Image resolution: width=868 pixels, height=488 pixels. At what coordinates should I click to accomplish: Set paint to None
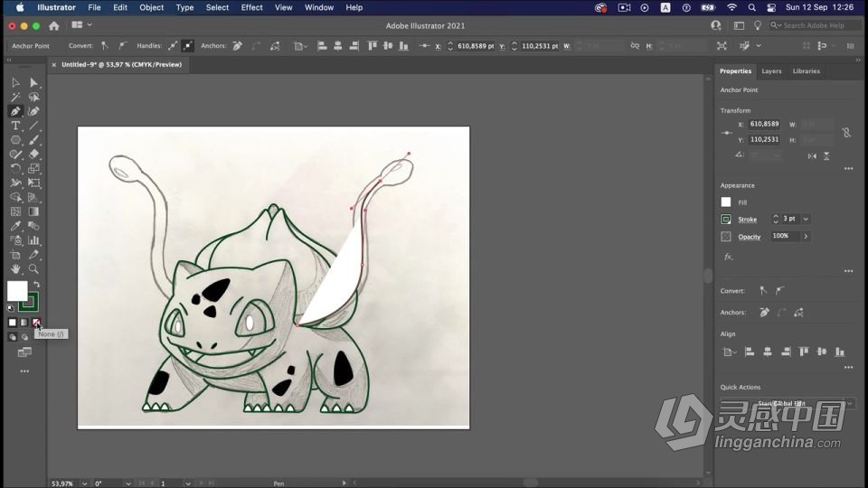tap(36, 323)
